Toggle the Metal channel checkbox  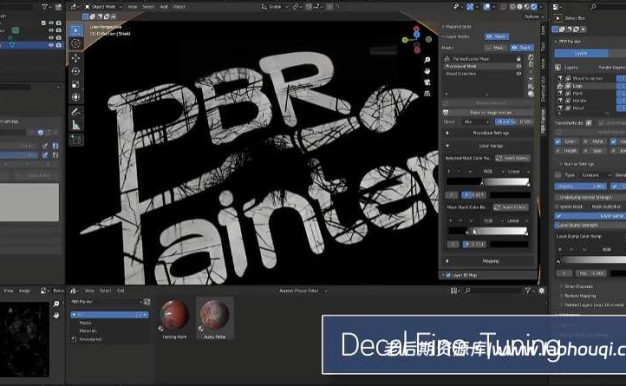click(x=586, y=142)
